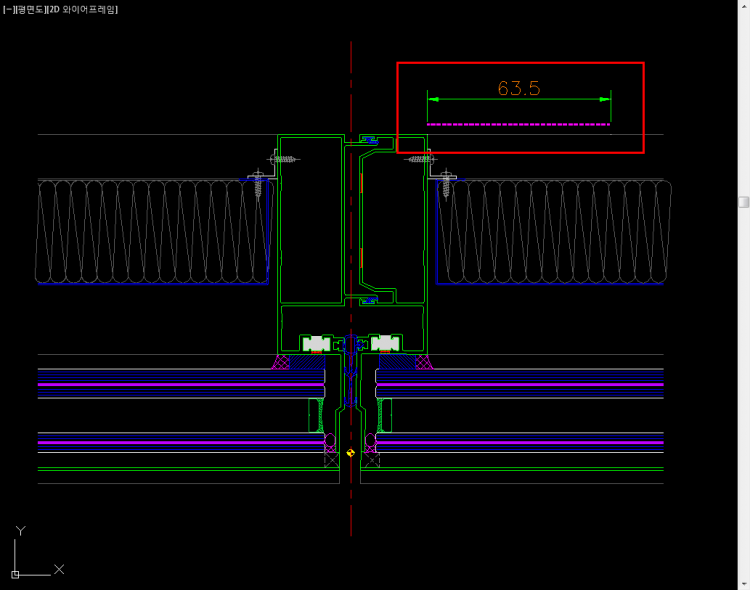Select the right magenta crosshatched sealant block
The image size is (750, 590).
424,362
